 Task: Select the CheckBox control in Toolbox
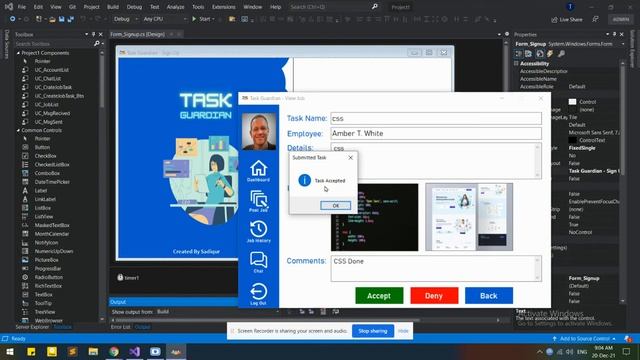45,156
